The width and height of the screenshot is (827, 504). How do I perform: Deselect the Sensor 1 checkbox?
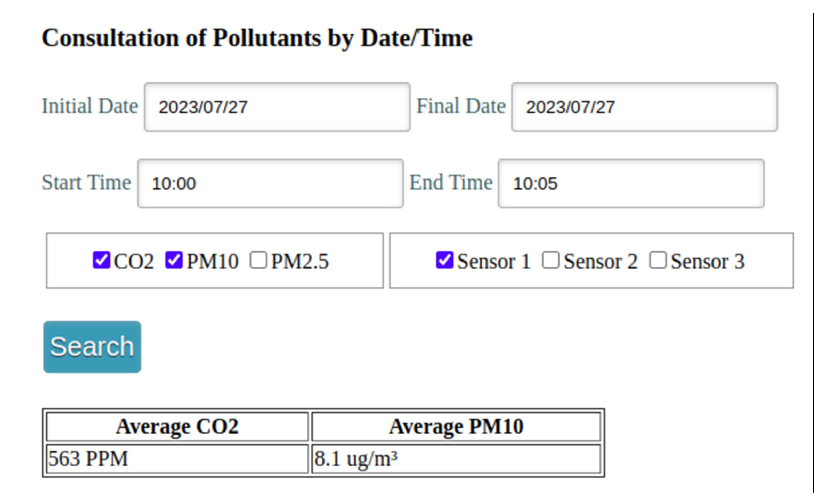[444, 260]
